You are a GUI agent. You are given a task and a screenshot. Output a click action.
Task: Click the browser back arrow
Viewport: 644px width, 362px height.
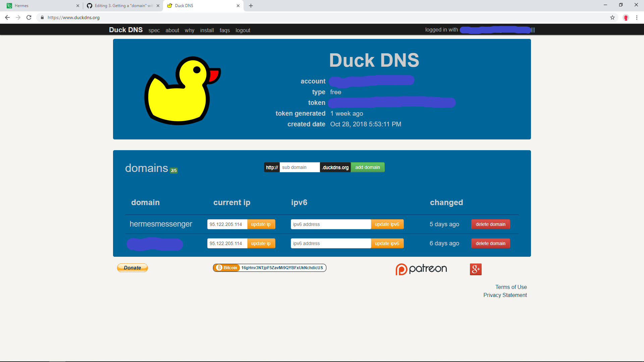pos(7,17)
